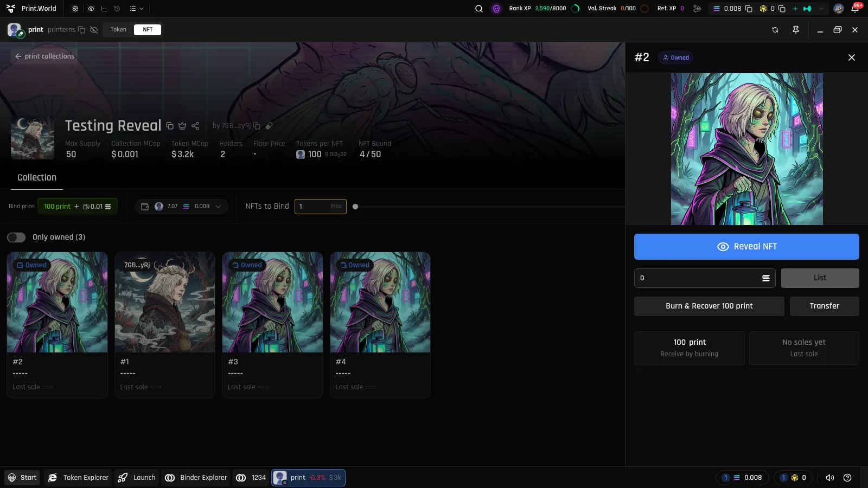Screen dimensions: 868x488
Task: Click the pin window icon
Action: pyautogui.click(x=796, y=30)
